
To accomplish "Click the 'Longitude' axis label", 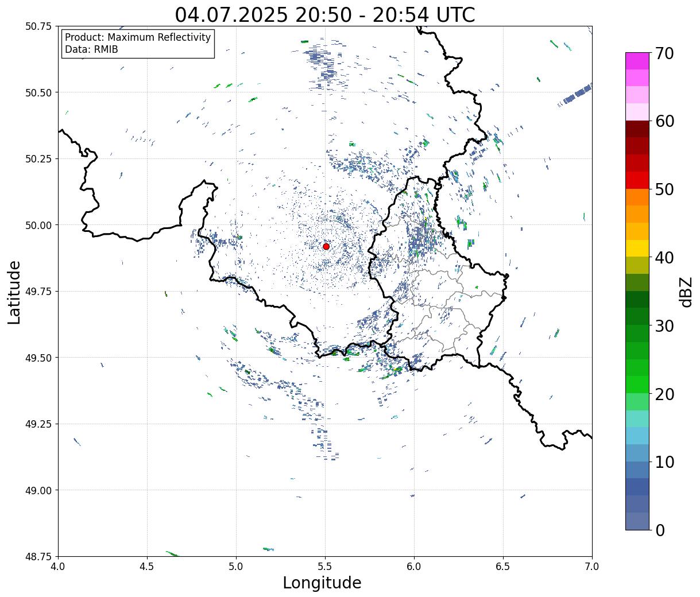I will [x=322, y=583].
